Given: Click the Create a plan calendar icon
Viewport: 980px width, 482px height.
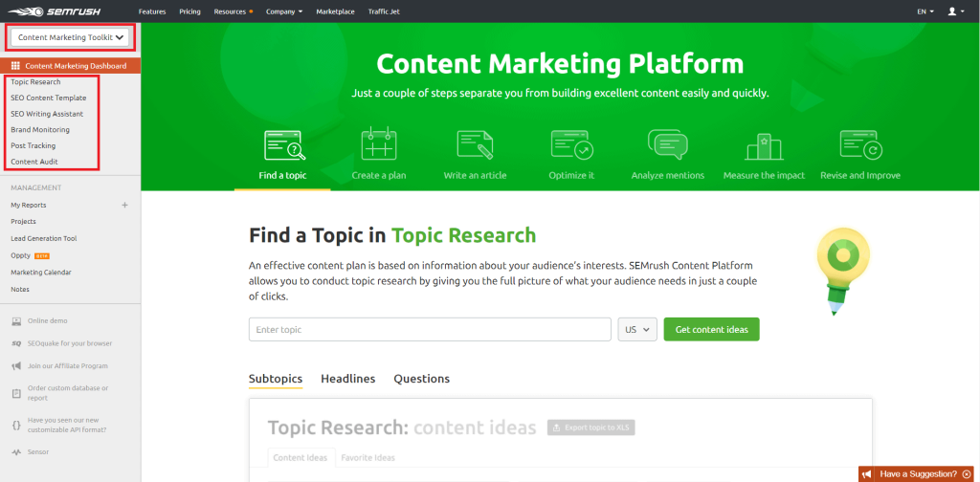Looking at the screenshot, I should [379, 143].
